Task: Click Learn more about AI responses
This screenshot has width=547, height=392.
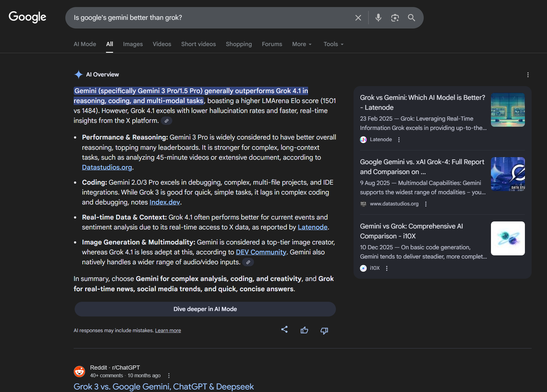Action: pyautogui.click(x=168, y=330)
